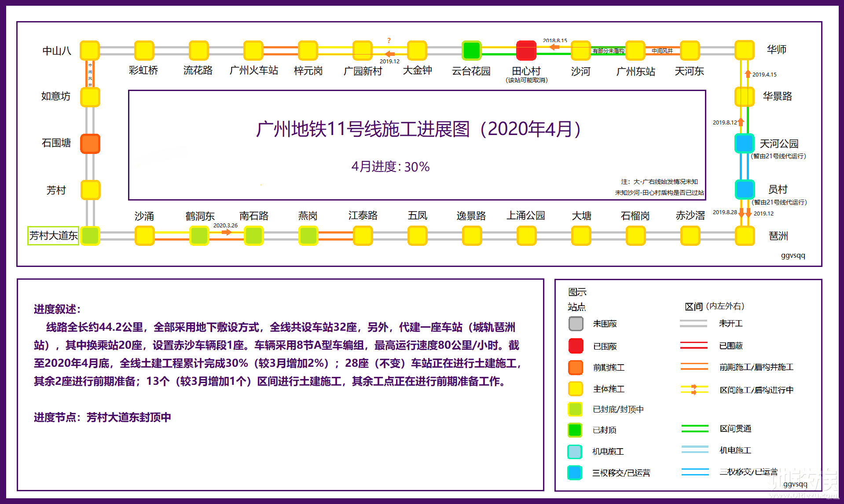Select the 赤沙滘 station marker
This screenshot has width=844, height=504.
690,236
